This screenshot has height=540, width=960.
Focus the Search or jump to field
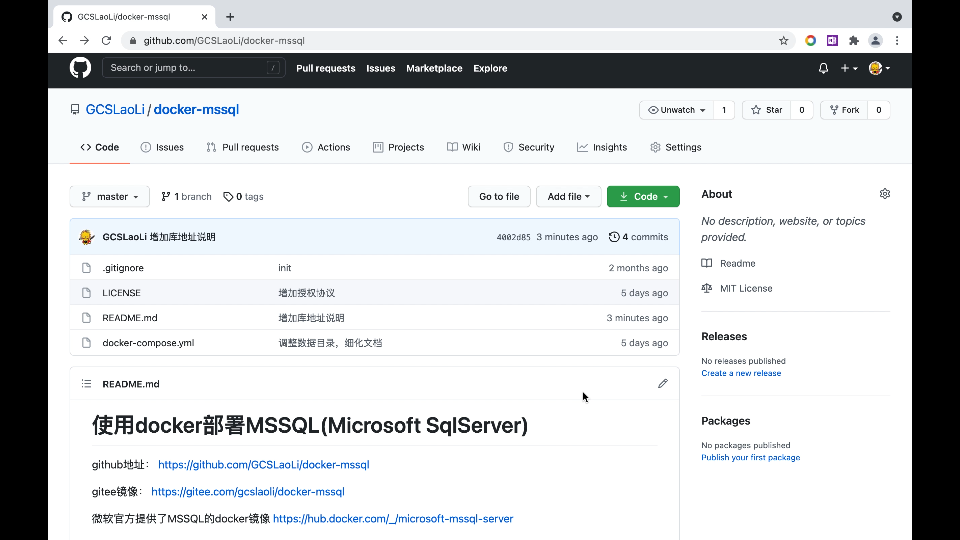click(193, 68)
